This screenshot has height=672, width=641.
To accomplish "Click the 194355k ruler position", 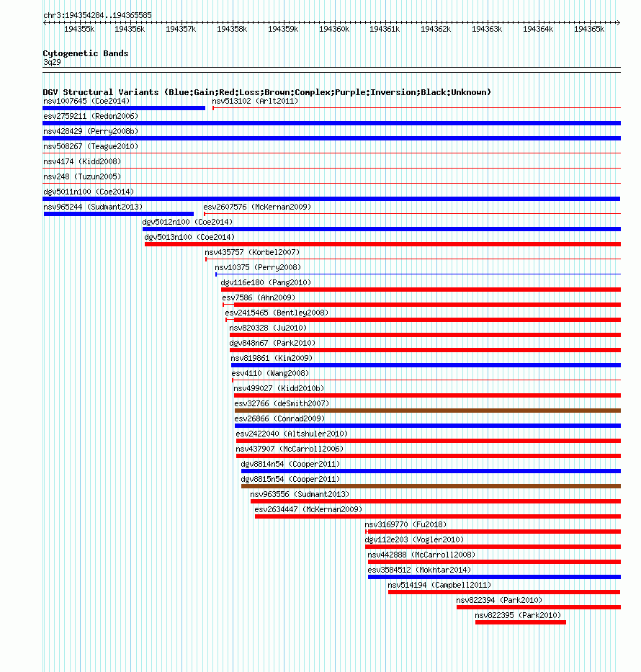I will point(79,29).
